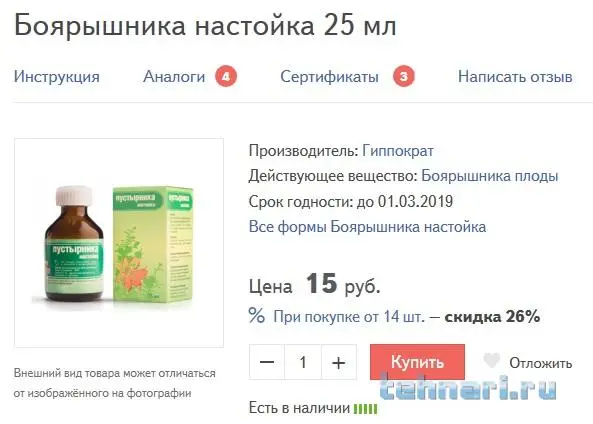Click the heart icon to save item
Screen dimensions: 593x424
(492, 360)
